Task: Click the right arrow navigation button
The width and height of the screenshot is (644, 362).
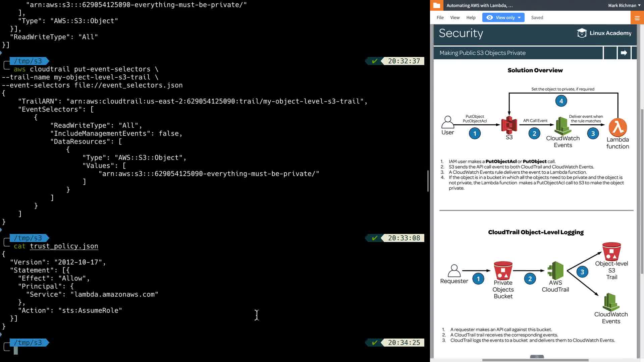Action: 624,53
